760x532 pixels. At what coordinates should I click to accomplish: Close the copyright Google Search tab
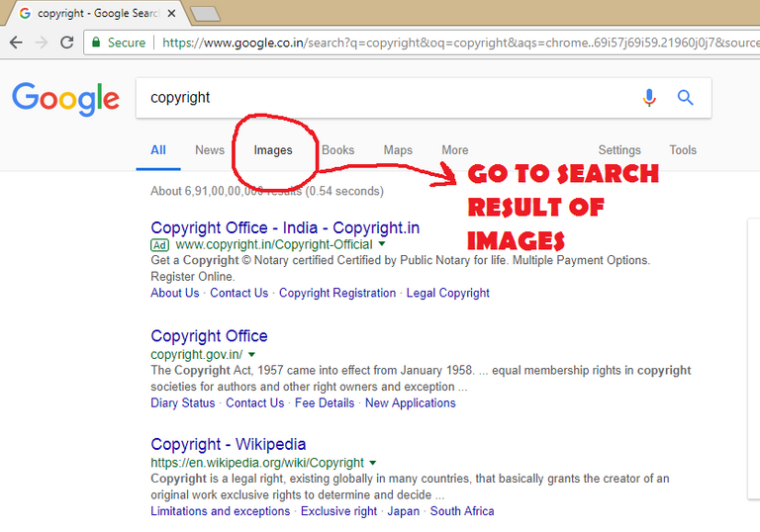coord(174,14)
